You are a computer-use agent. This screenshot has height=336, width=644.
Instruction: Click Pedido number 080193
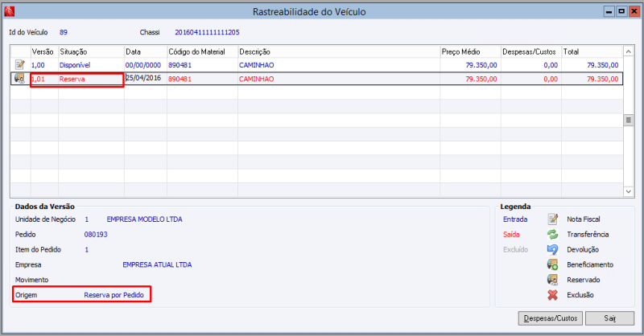(x=96, y=235)
